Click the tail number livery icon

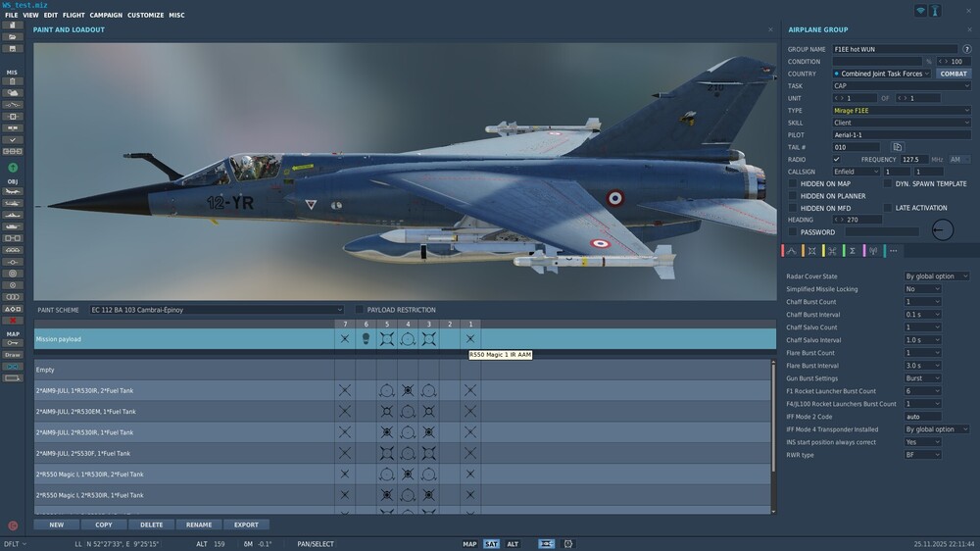[x=898, y=147]
